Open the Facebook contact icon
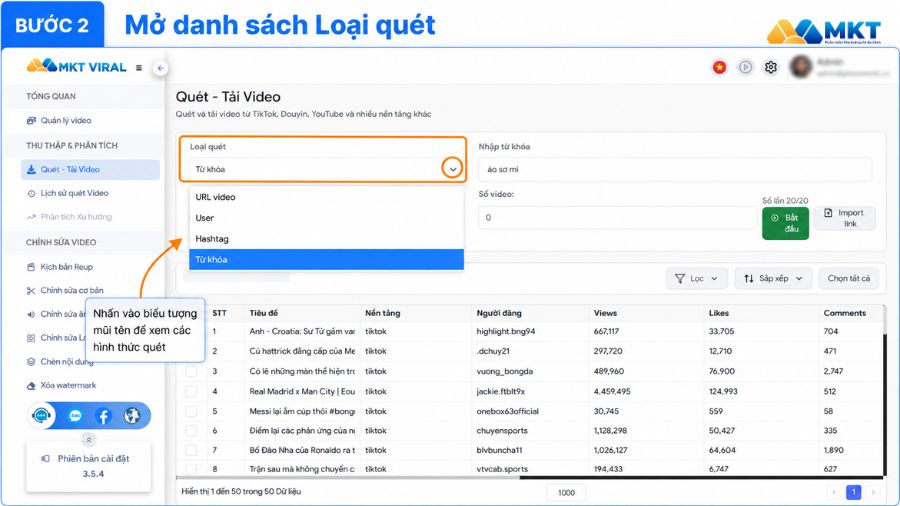The width and height of the screenshot is (900, 506). coord(103,416)
